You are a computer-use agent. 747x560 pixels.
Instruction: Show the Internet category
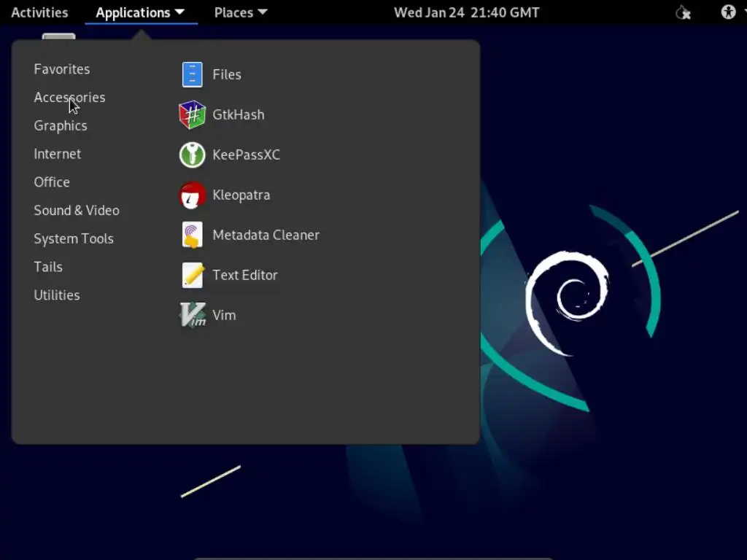pyautogui.click(x=57, y=154)
